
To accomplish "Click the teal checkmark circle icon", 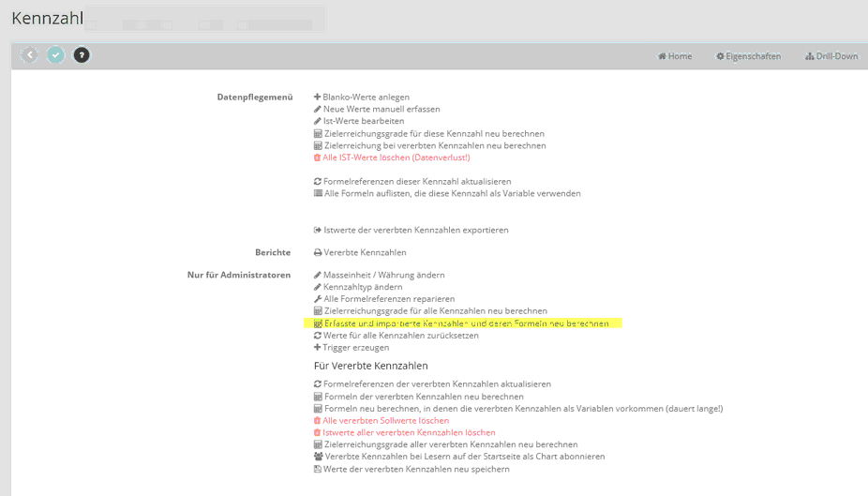I will click(x=56, y=55).
